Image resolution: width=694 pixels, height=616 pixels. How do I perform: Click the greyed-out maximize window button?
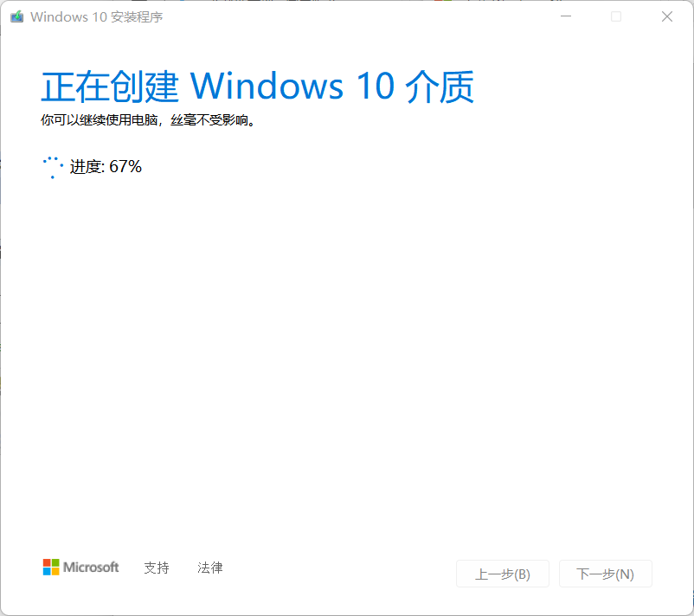(616, 16)
